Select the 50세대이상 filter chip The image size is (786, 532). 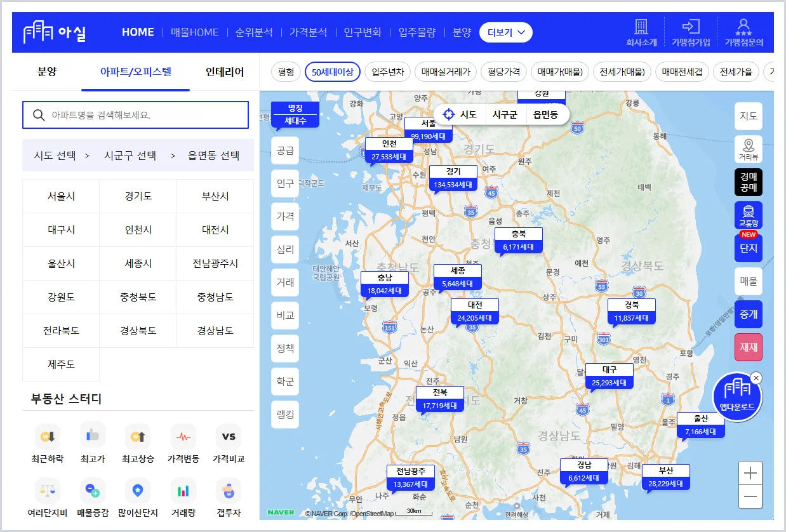333,72
